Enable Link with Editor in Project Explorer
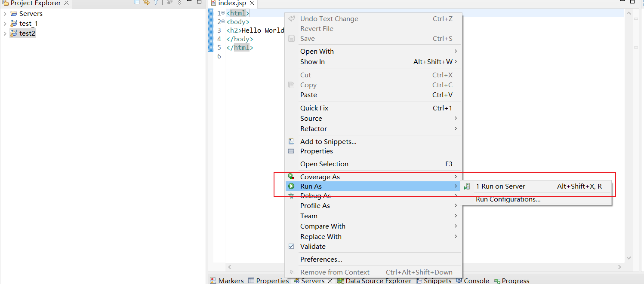Image resolution: width=644 pixels, height=284 pixels. point(146,2)
